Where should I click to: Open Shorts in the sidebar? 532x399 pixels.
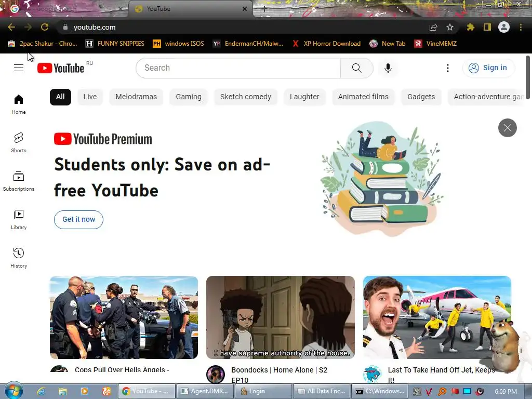pos(19,142)
